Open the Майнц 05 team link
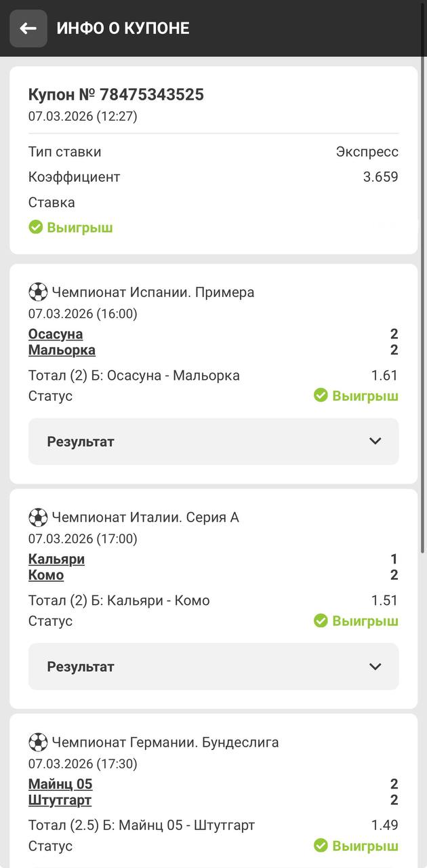Viewport: 427px width, 868px height. click(60, 784)
